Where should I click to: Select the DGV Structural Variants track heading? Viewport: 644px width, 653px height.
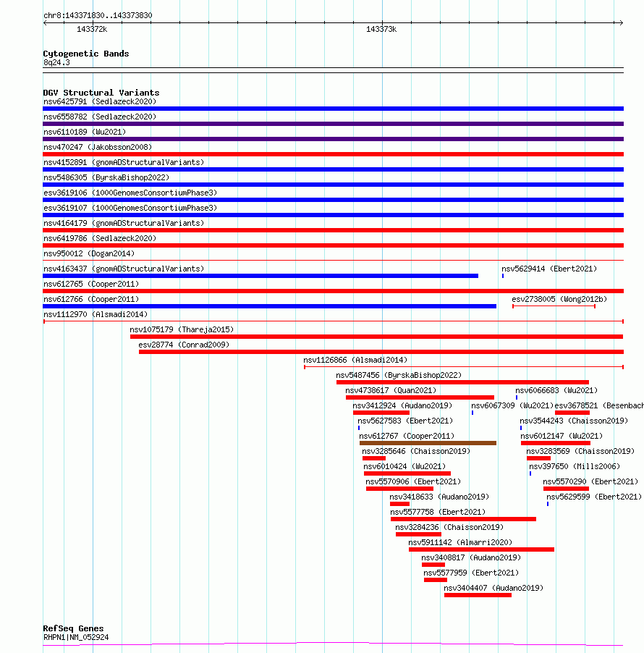101,93
